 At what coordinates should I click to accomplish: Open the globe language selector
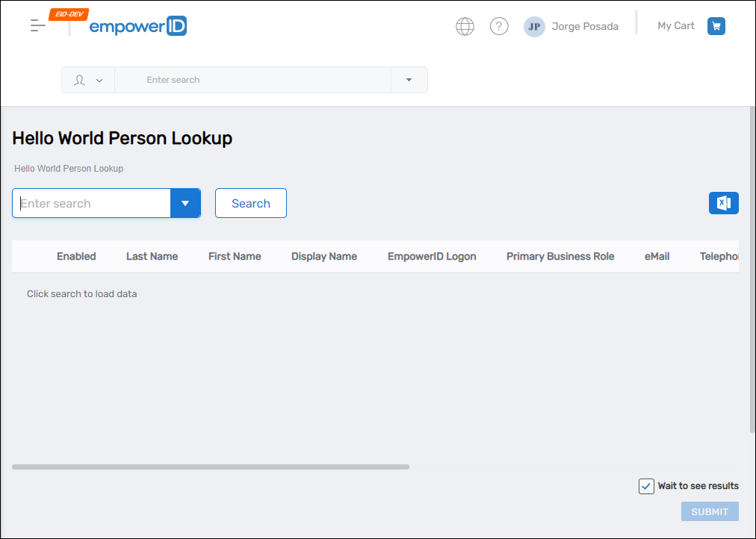[x=465, y=25]
